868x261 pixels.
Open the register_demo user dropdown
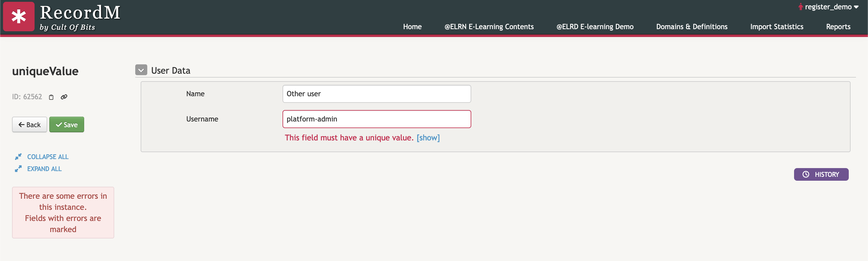(828, 7)
